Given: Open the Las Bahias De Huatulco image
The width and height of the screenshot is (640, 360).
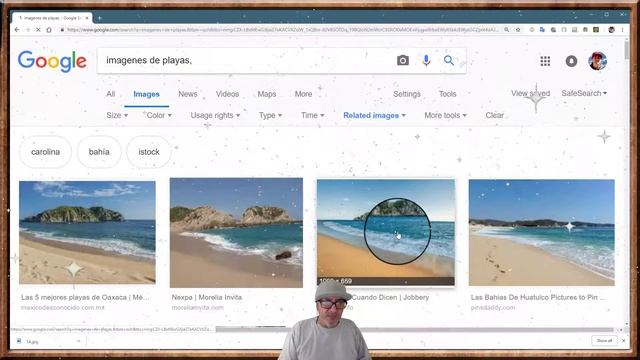Looking at the screenshot, I should click(x=542, y=233).
